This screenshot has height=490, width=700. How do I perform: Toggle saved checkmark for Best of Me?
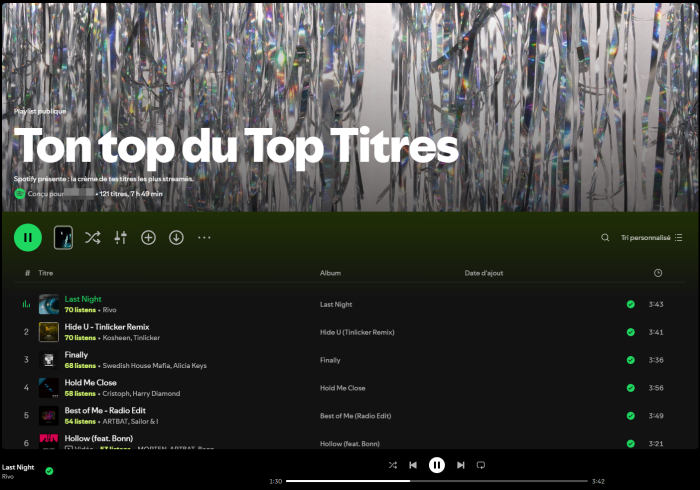pyautogui.click(x=630, y=416)
